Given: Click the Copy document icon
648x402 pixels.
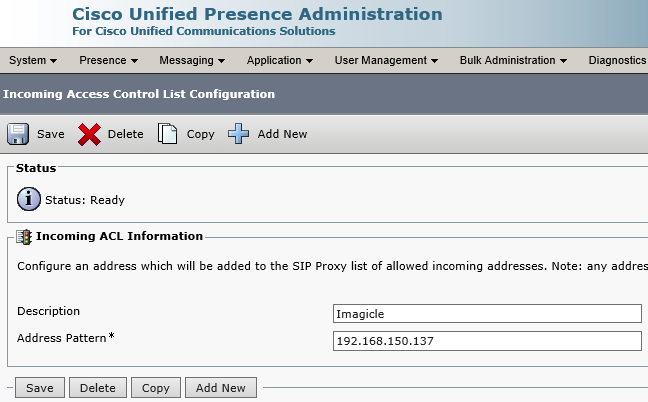Looking at the screenshot, I should pyautogui.click(x=168, y=134).
